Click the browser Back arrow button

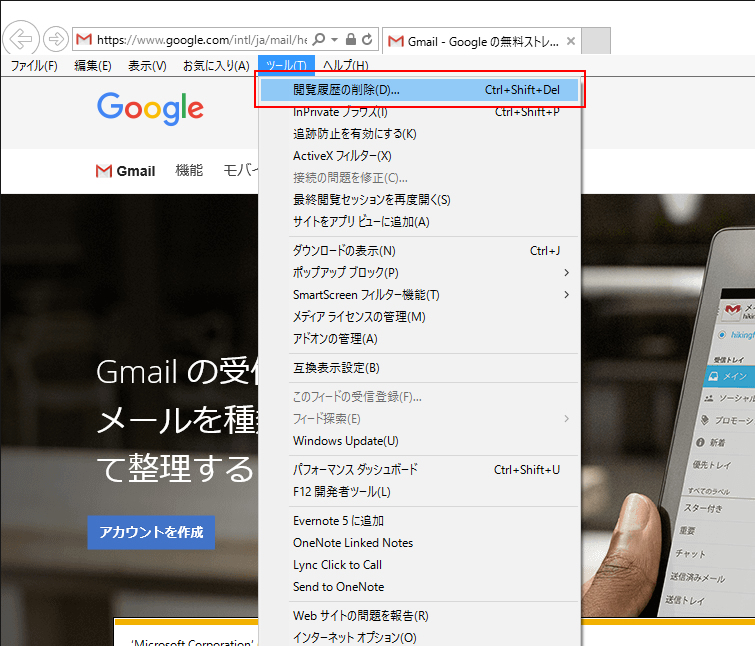tap(21, 39)
